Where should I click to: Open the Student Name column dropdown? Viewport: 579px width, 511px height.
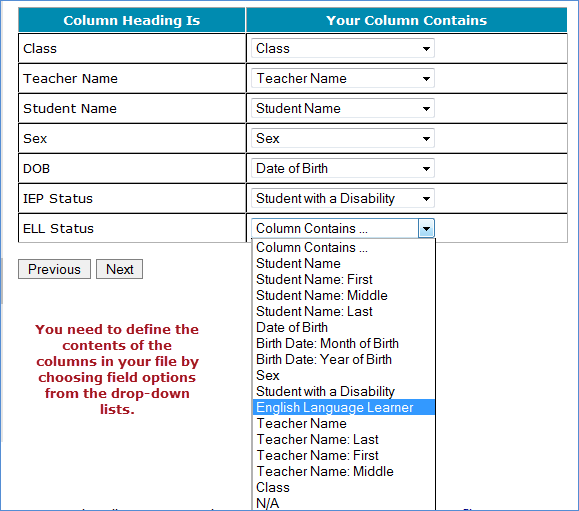tap(343, 109)
